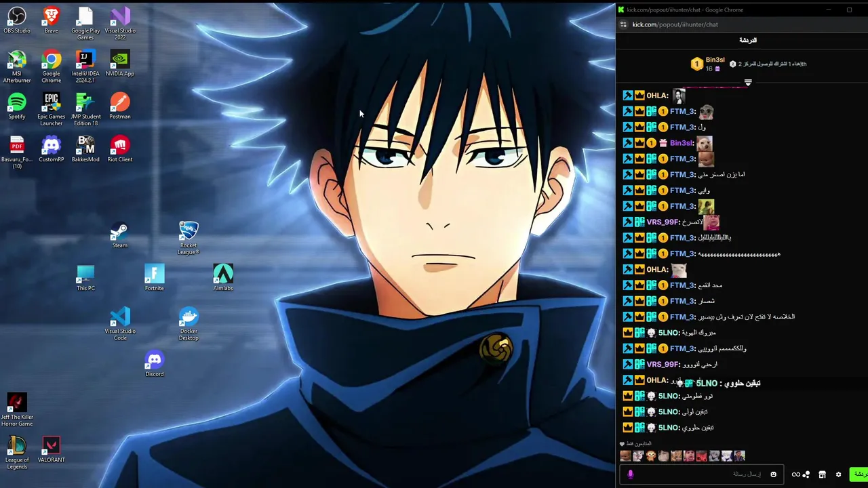Click the purple microphone icon in chat box
This screenshot has width=868, height=488.
click(x=630, y=474)
